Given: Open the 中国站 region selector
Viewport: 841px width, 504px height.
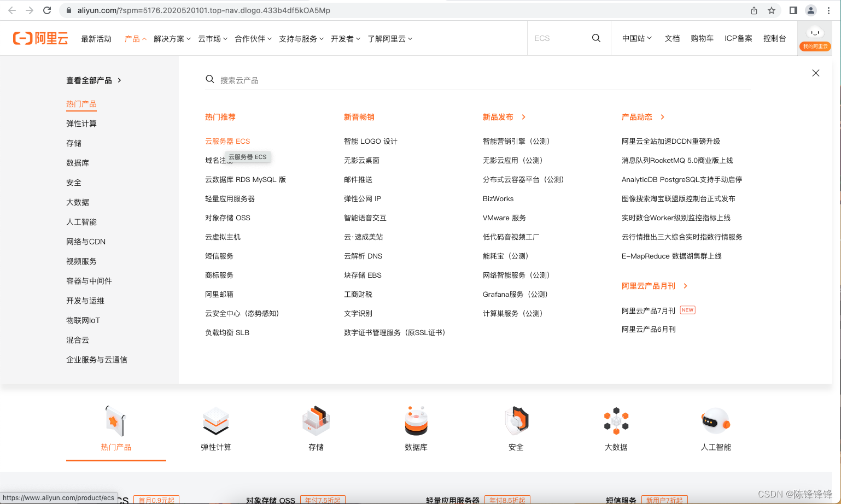Looking at the screenshot, I should point(636,38).
